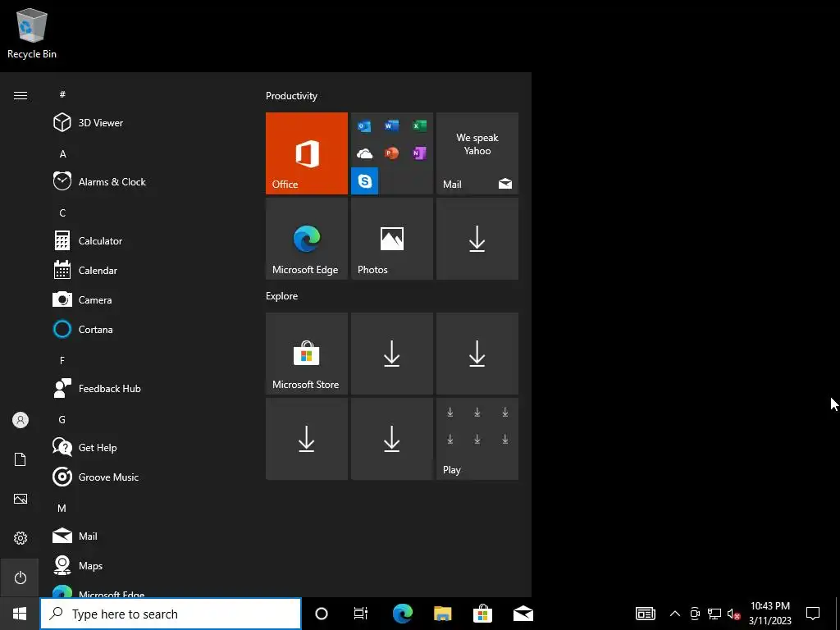This screenshot has height=630, width=840.
Task: Launch PowerPoint from the Office apps tile
Action: (x=391, y=153)
